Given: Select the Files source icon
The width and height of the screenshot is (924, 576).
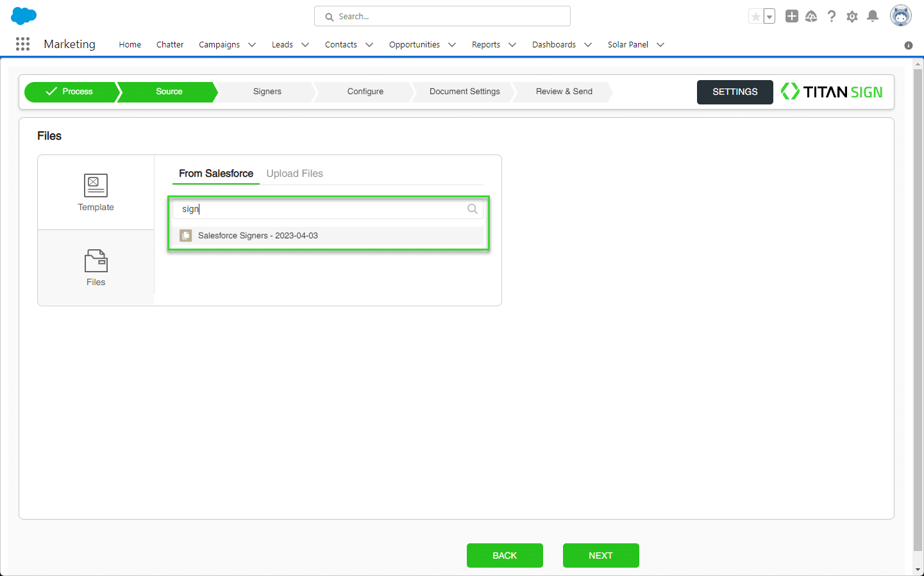Looking at the screenshot, I should coord(96,261).
